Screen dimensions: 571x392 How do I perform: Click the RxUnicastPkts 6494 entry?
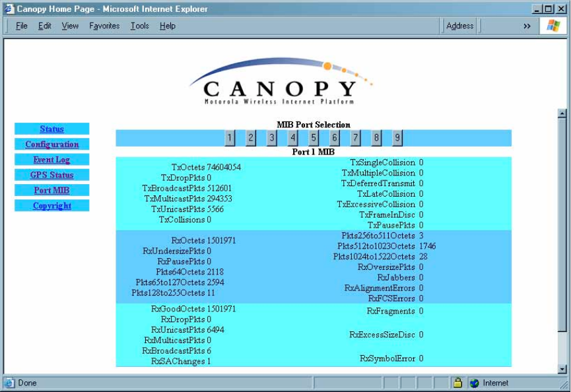187,330
